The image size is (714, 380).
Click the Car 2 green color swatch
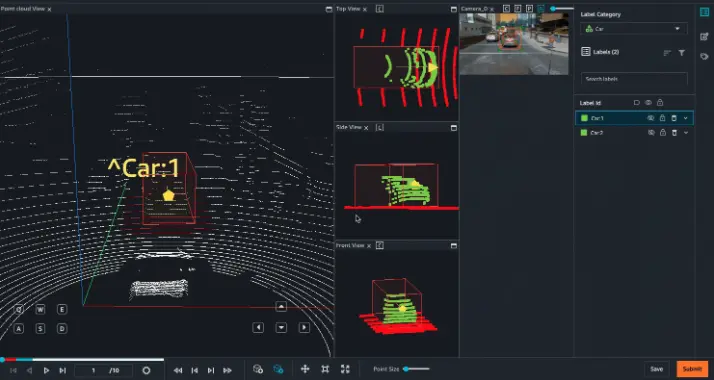pos(584,132)
